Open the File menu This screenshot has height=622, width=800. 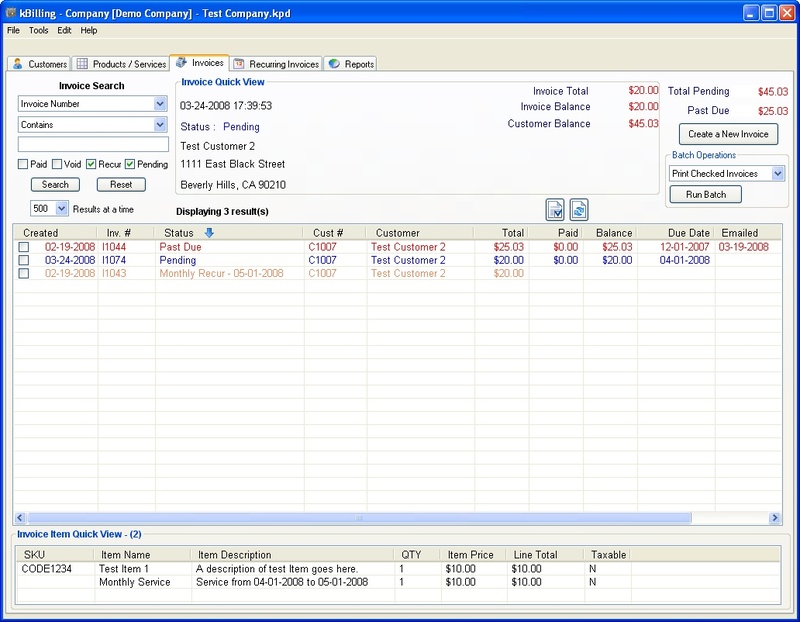click(13, 30)
